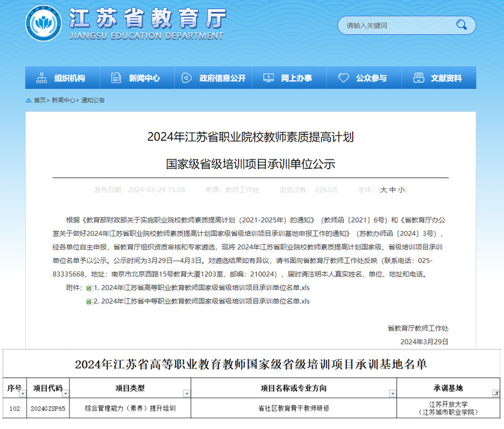Click the search magnifier icon

(x=462, y=25)
